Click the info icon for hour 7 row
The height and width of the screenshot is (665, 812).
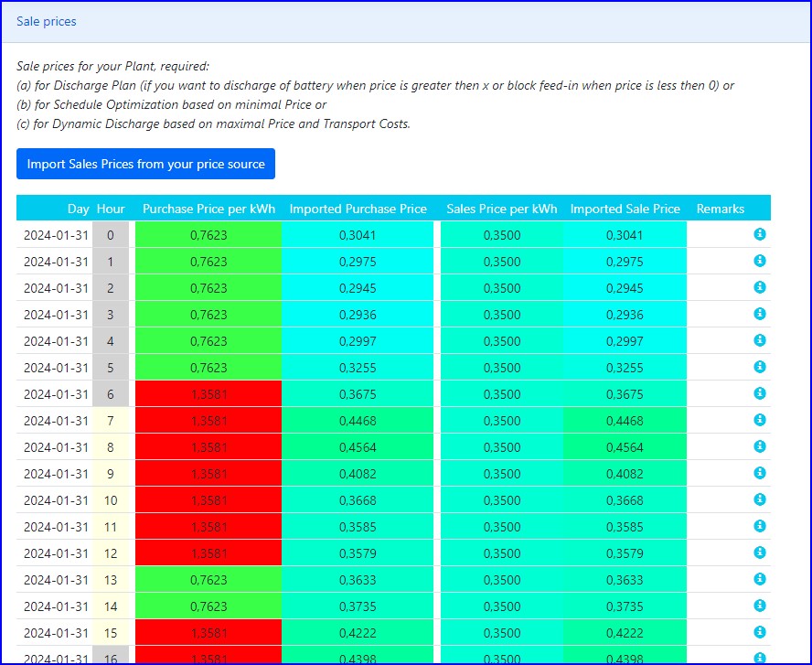click(759, 420)
